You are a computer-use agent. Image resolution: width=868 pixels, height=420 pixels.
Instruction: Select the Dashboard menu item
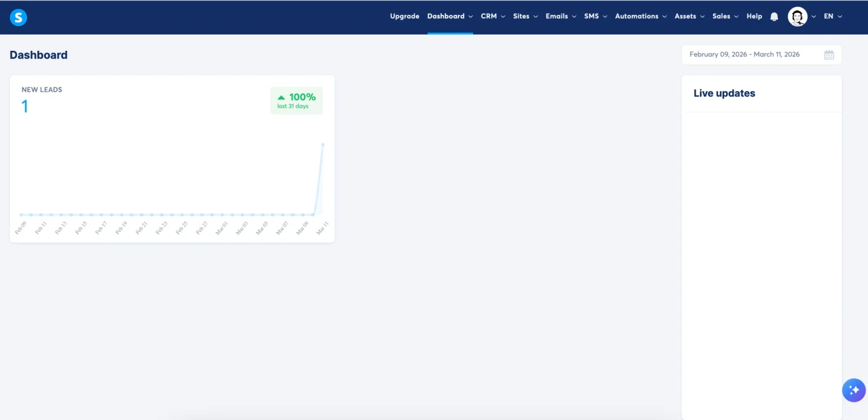pos(449,16)
